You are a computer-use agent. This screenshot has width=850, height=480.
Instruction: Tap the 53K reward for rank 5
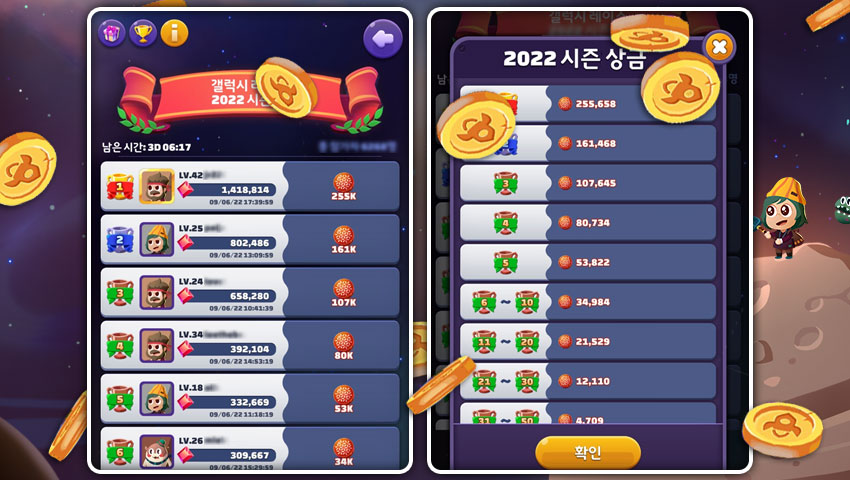pos(343,399)
